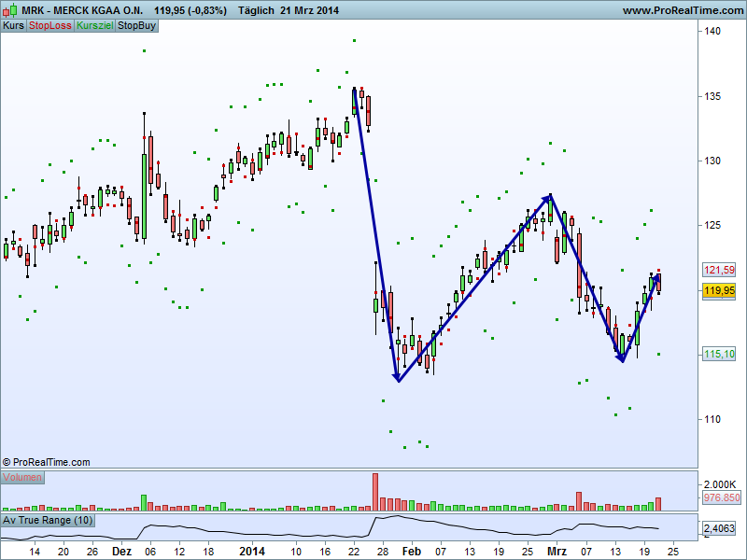The height and width of the screenshot is (560, 747).
Task: Click the Täglich timeframe text in title
Action: point(256,10)
